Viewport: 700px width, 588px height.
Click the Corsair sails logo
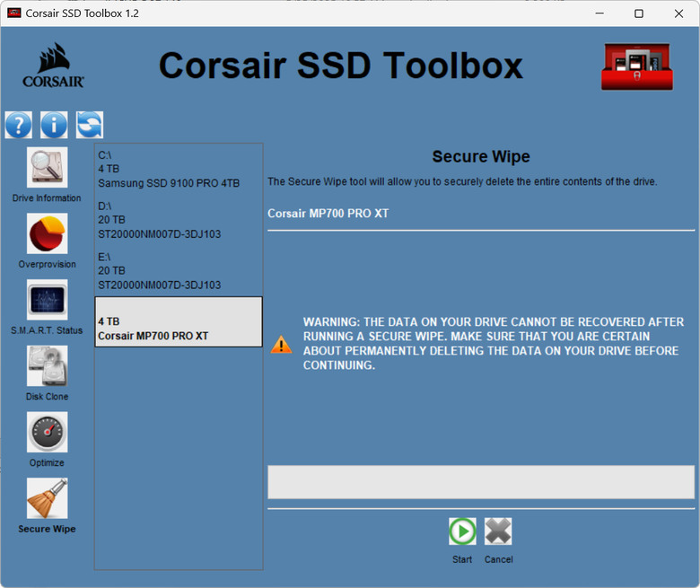pos(53,66)
